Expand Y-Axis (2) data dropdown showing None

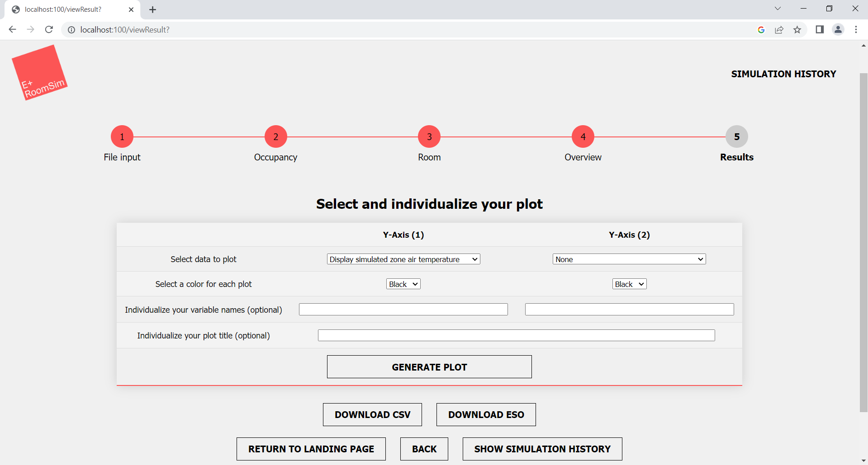point(629,259)
